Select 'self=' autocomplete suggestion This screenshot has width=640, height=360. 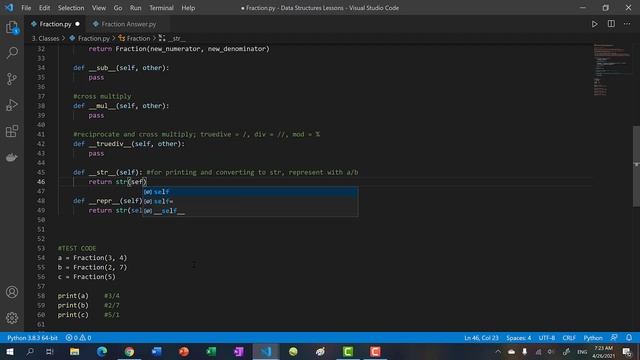point(250,201)
